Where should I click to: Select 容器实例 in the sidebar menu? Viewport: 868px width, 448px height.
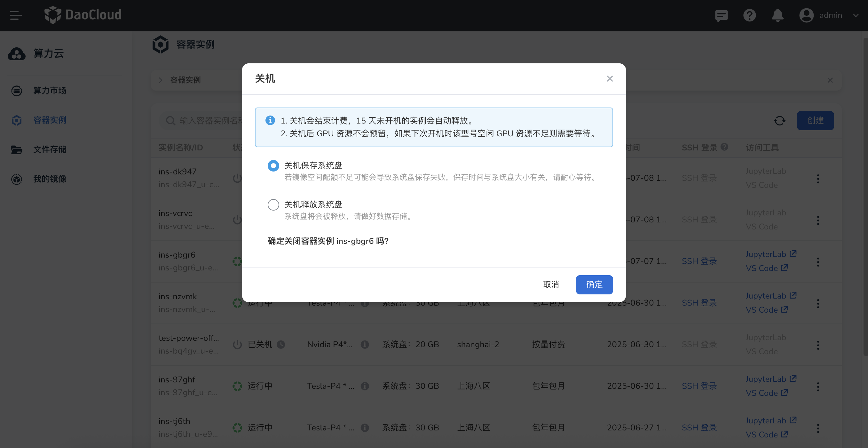50,120
